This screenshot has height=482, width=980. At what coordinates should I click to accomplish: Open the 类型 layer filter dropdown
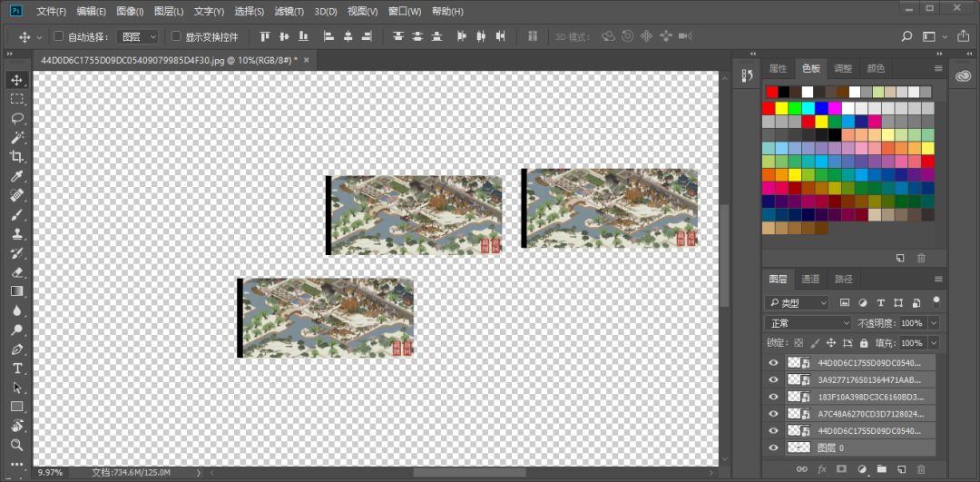[x=797, y=302]
